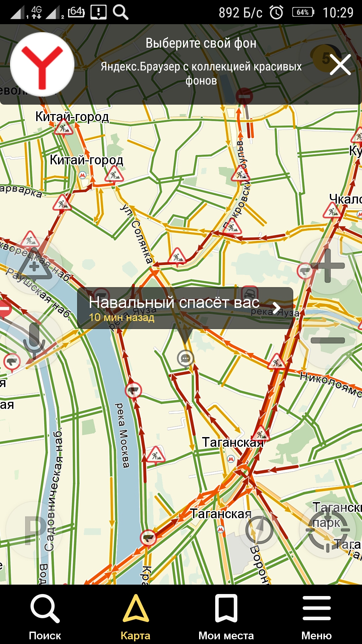362x644 pixels.
Task: Toggle the parking layer P button
Action: click(x=34, y=530)
